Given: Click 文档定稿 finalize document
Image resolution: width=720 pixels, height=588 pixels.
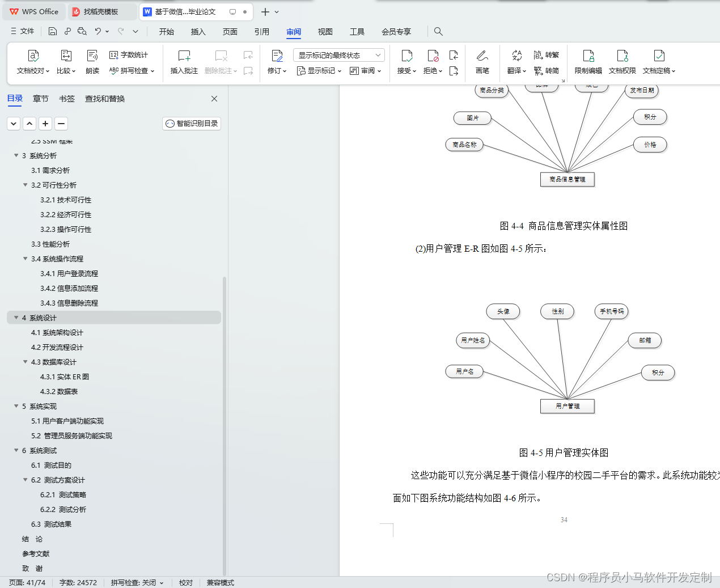Looking at the screenshot, I should 659,62.
